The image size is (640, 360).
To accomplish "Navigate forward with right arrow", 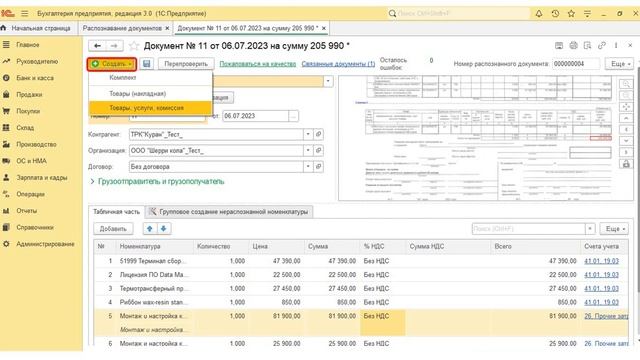I will [x=114, y=46].
